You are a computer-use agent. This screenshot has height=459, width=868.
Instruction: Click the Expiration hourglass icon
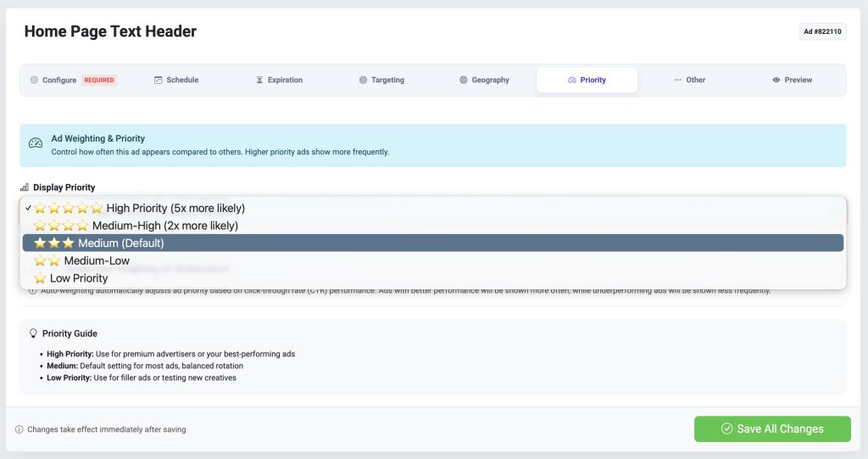[259, 80]
